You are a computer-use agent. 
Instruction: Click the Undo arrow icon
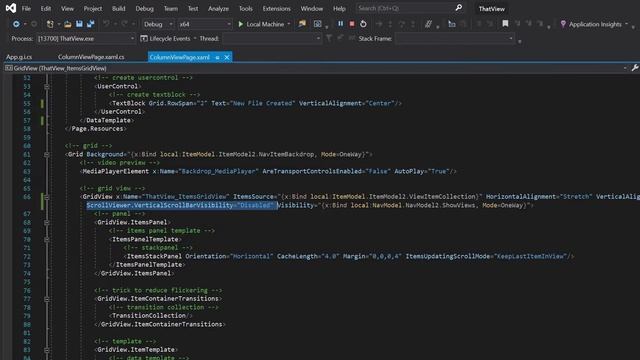tap(107, 24)
